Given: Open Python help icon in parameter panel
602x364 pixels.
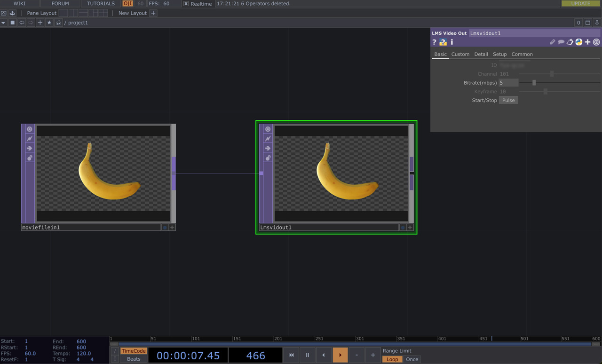Looking at the screenshot, I should pos(443,42).
